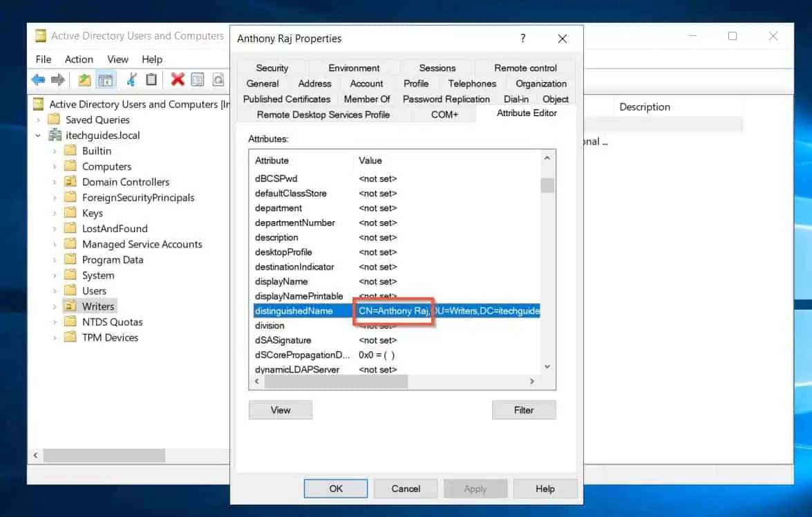The image size is (812, 517).
Task: Expand the Domain Controllers node
Action: 55,182
